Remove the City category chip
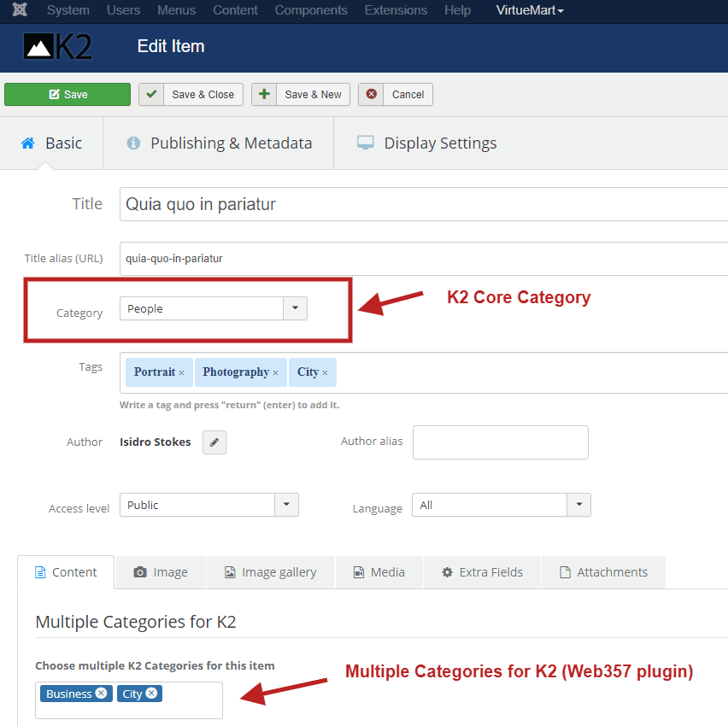The height and width of the screenshot is (726, 728). [x=151, y=693]
